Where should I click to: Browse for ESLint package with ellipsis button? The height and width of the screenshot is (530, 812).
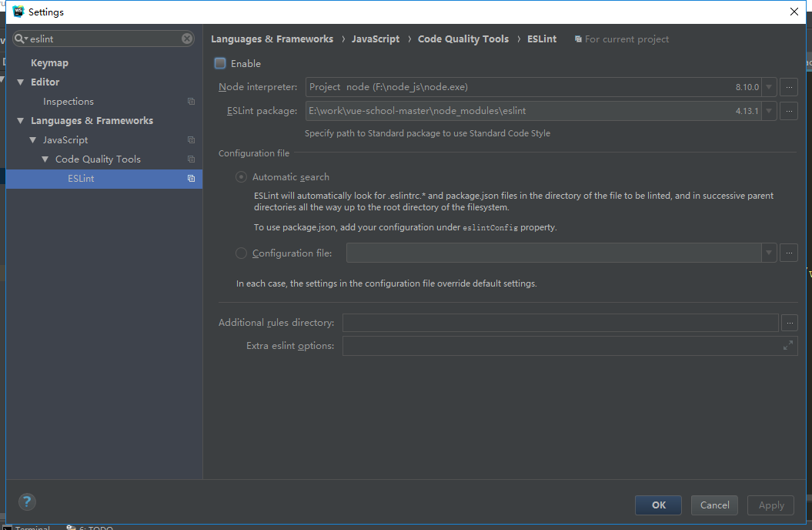pyautogui.click(x=789, y=111)
